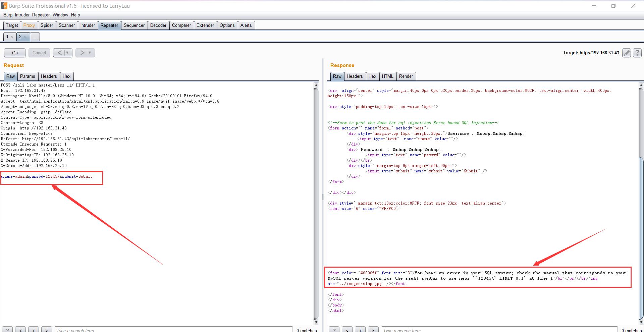Close Repeater tab 2 with x

pos(25,37)
